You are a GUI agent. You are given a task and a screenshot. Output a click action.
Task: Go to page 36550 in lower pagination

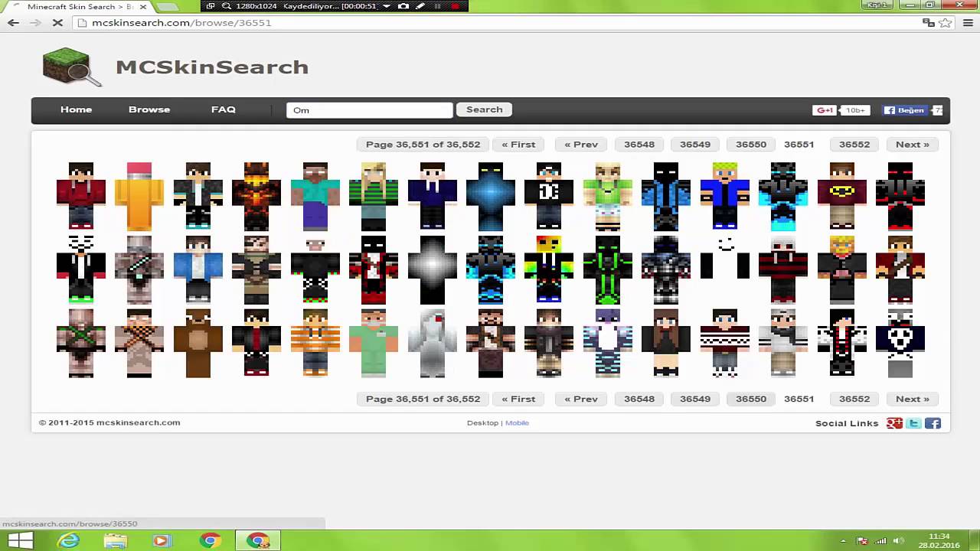point(751,399)
